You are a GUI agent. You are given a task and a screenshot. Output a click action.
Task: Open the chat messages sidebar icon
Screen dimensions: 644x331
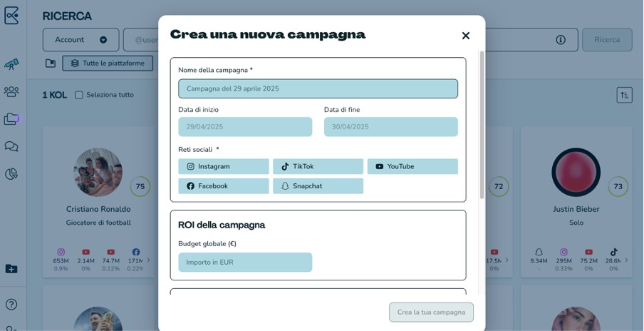coord(11,147)
